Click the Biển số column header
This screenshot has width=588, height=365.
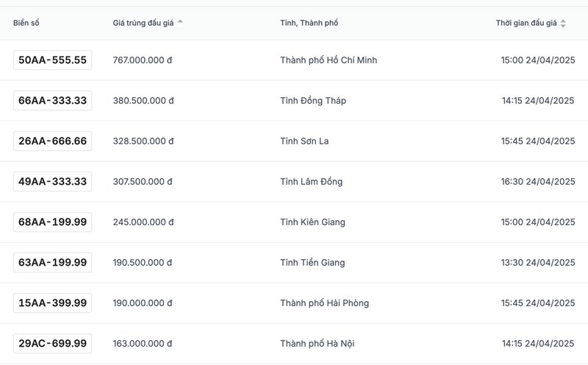pyautogui.click(x=26, y=24)
